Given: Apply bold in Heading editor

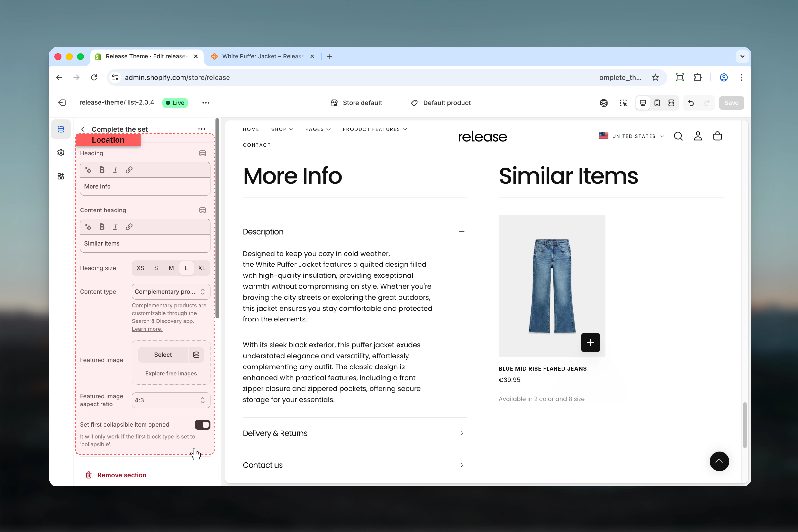Looking at the screenshot, I should click(102, 170).
